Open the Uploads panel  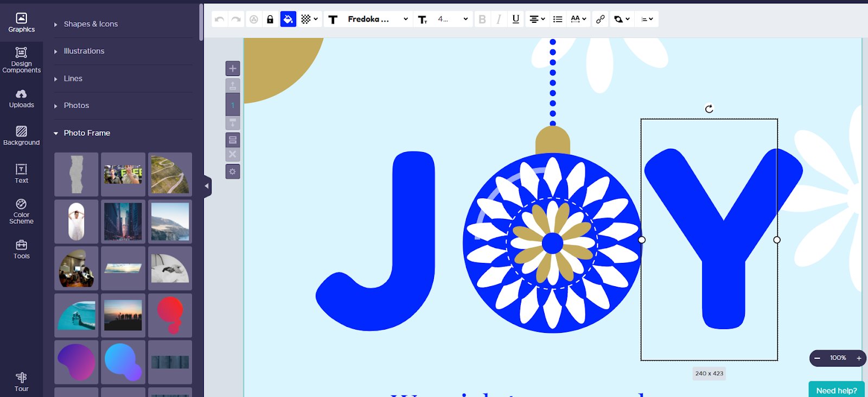tap(21, 99)
